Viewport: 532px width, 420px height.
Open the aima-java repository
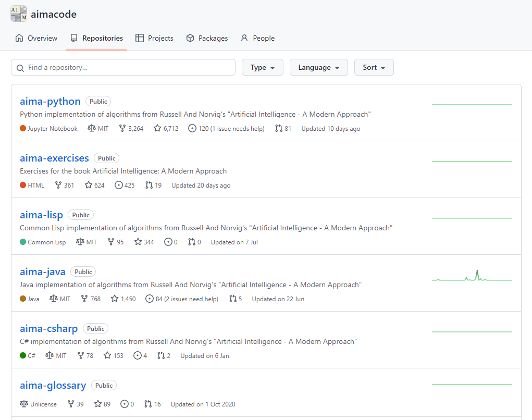[43, 271]
